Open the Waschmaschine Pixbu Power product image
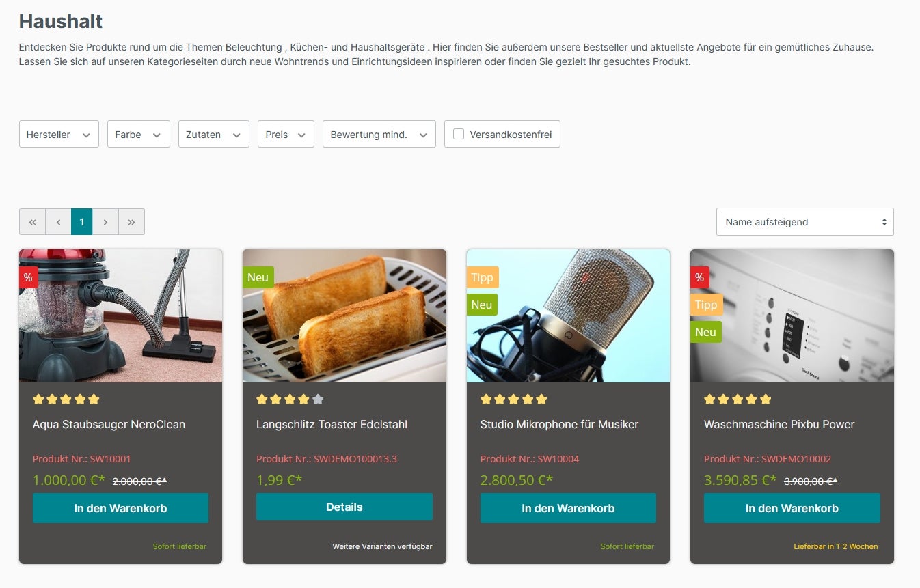This screenshot has height=588, width=920. click(792, 316)
